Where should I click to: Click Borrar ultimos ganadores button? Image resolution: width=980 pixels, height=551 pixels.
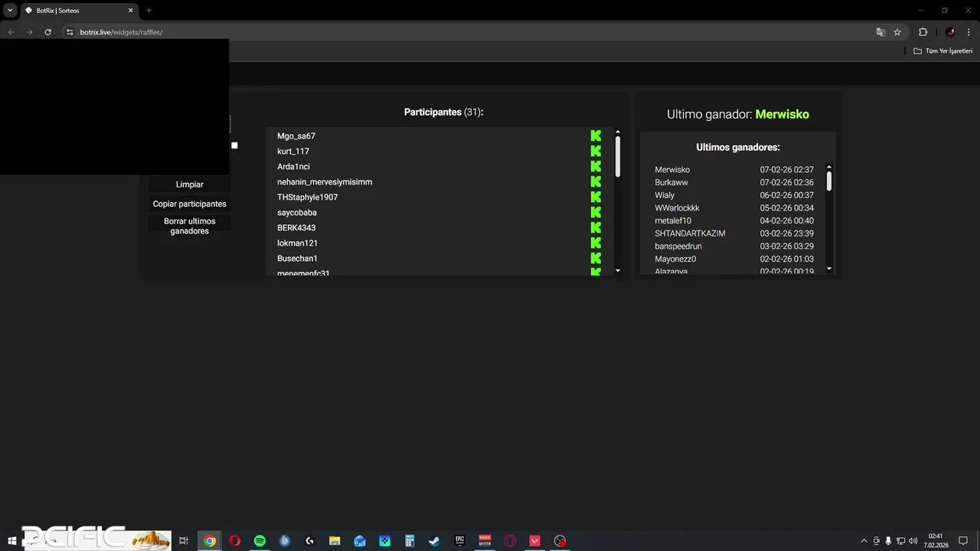(x=190, y=226)
